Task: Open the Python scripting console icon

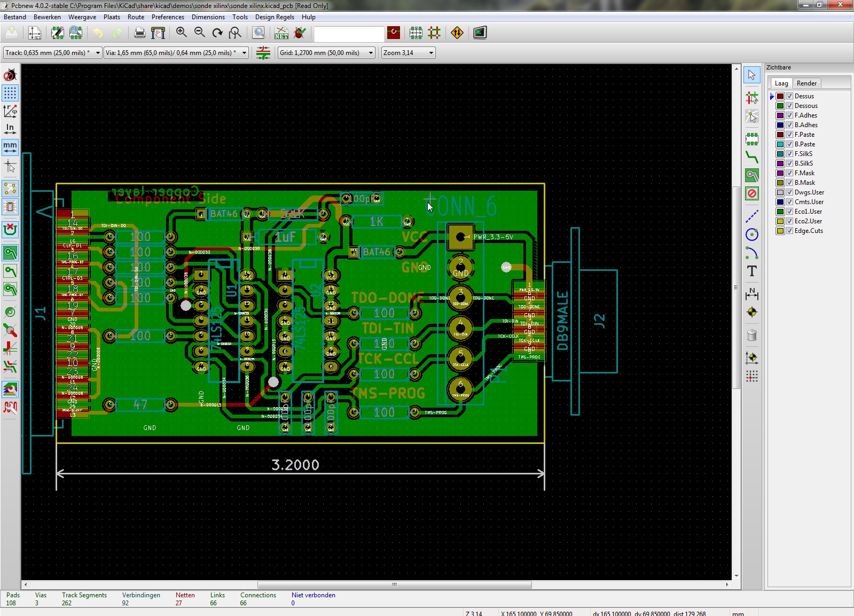Action: click(x=480, y=33)
